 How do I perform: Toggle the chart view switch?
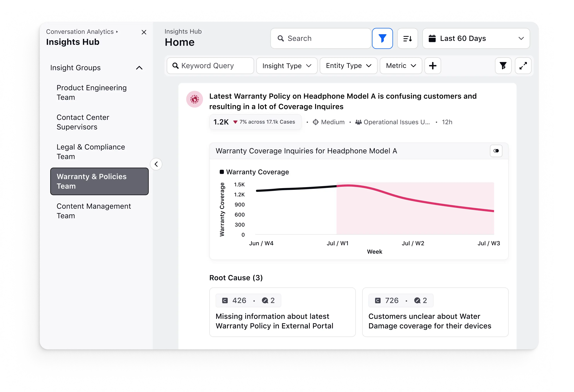point(496,151)
